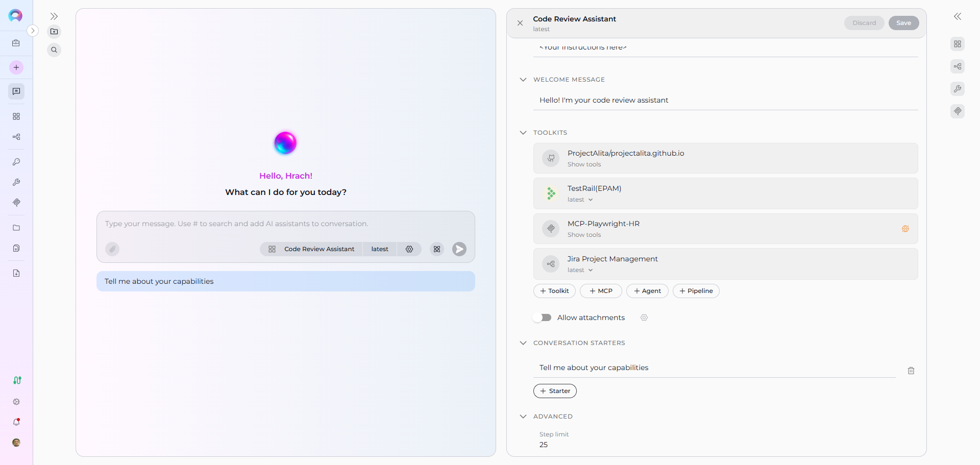This screenshot has width=980, height=465.
Task: Click the Save button
Action: [x=903, y=23]
